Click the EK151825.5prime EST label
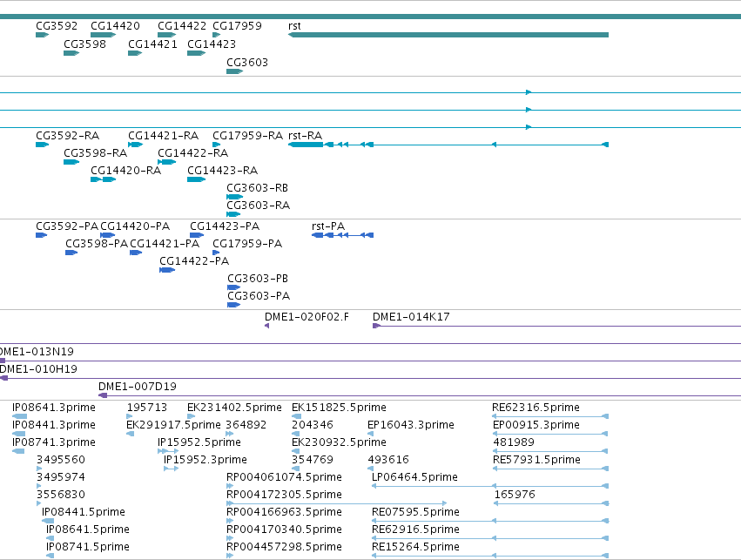 click(339, 408)
